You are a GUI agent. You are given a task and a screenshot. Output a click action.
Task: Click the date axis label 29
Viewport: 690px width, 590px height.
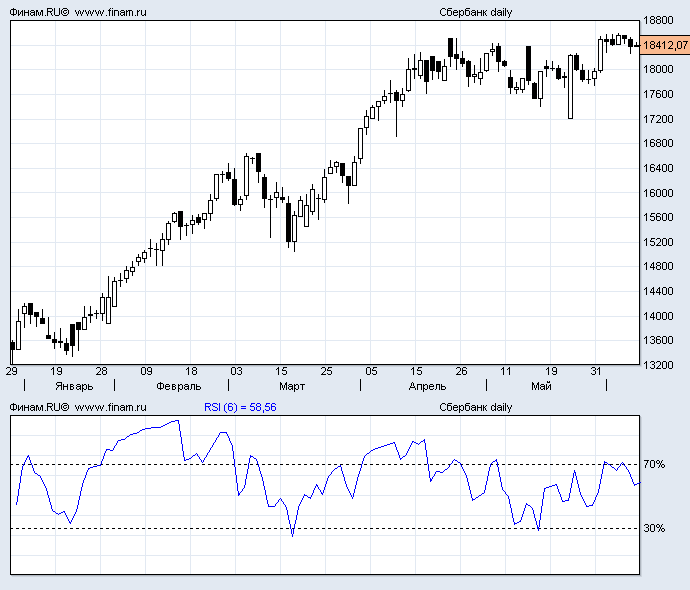(x=11, y=371)
